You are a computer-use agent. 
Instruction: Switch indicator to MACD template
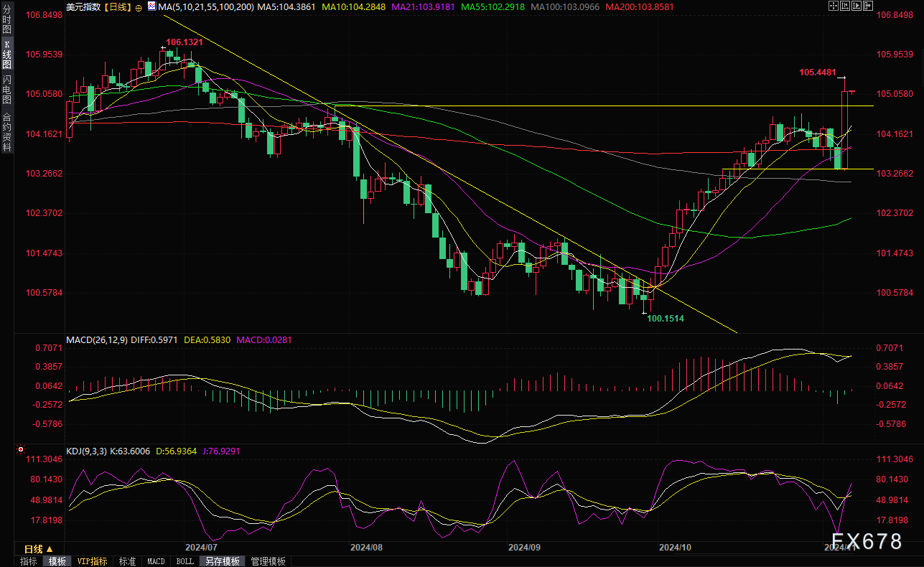(156, 561)
